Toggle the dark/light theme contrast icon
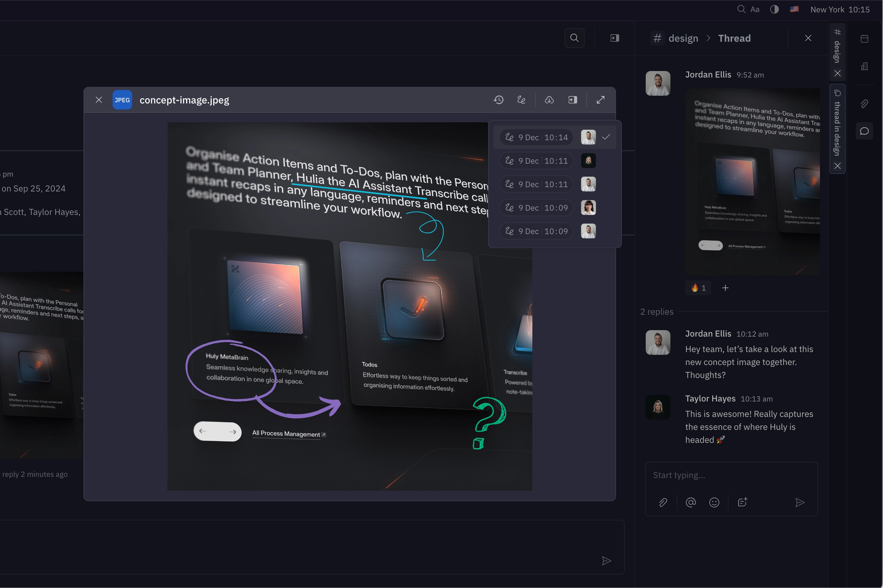 (x=774, y=9)
